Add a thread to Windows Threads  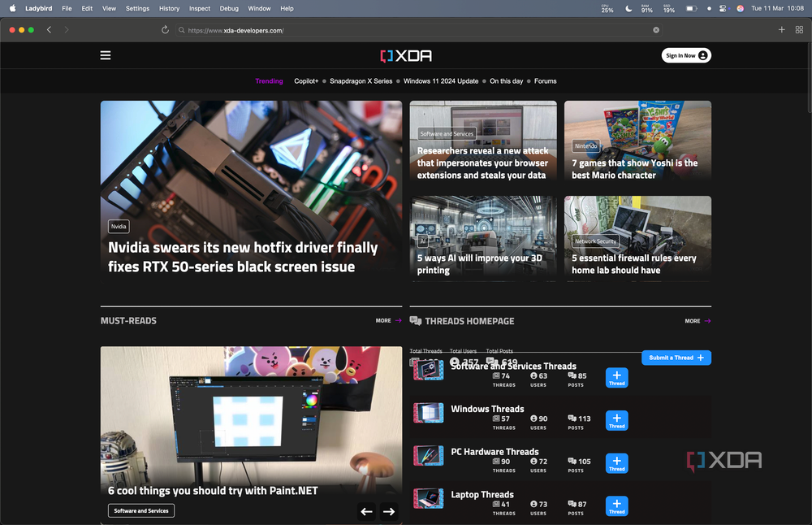[617, 421]
